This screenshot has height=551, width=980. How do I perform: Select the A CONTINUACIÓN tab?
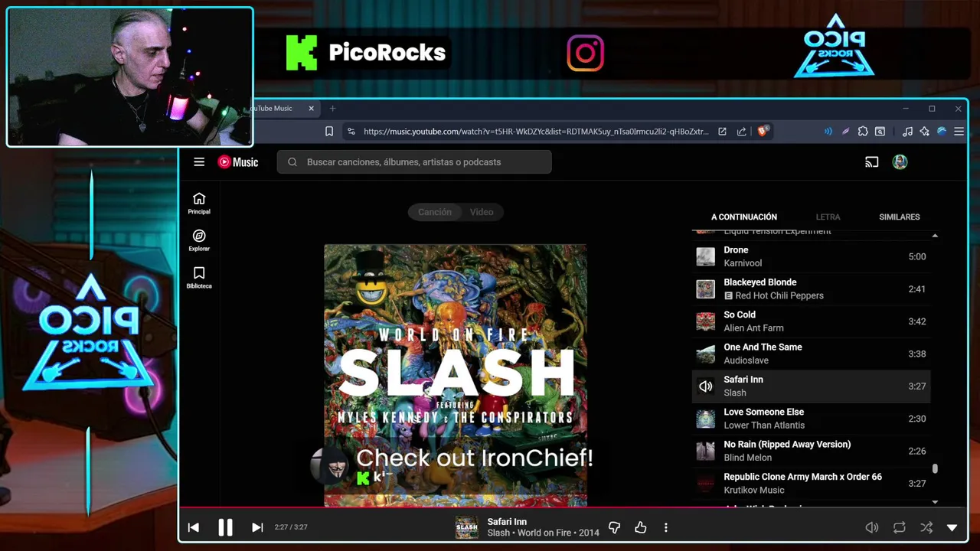(743, 217)
